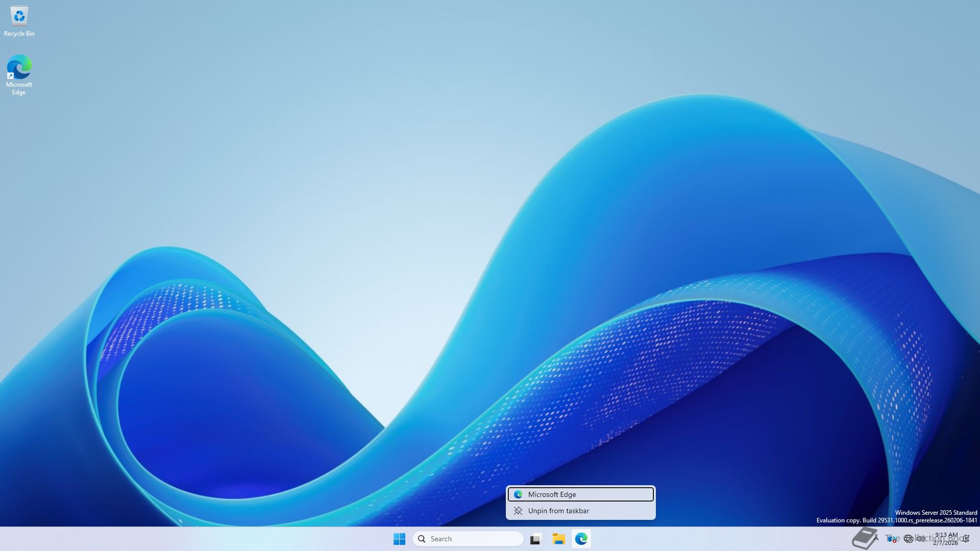Open the network status tray icon
The width and height of the screenshot is (980, 551).
click(908, 539)
